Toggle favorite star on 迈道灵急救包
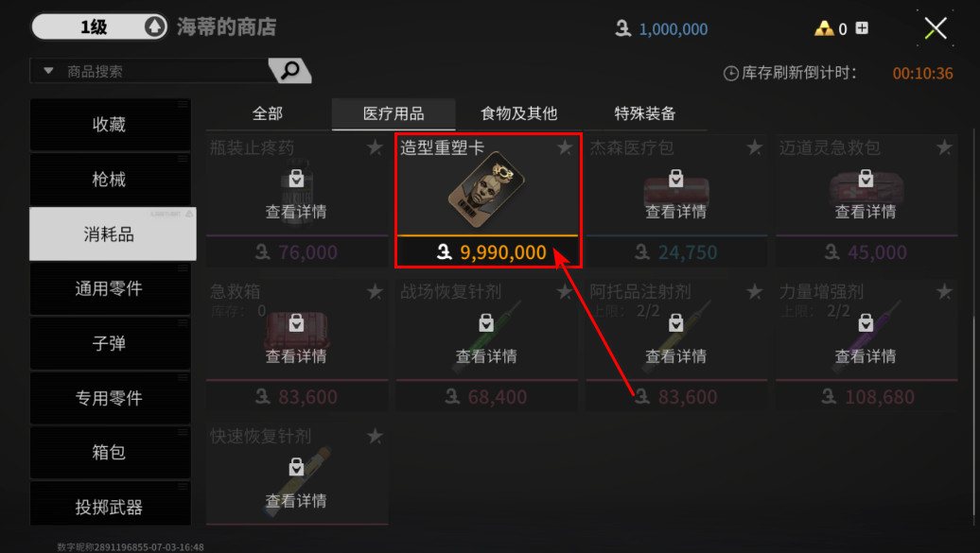Image resolution: width=980 pixels, height=553 pixels. (x=944, y=147)
